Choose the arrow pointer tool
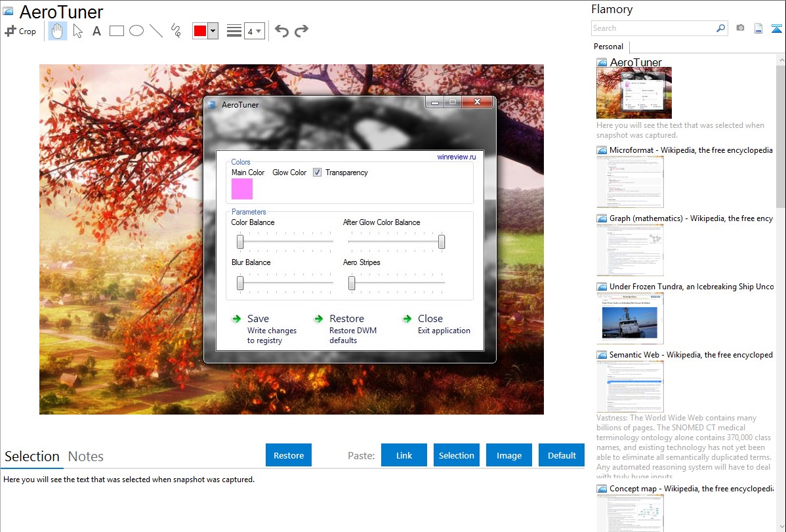 77,31
